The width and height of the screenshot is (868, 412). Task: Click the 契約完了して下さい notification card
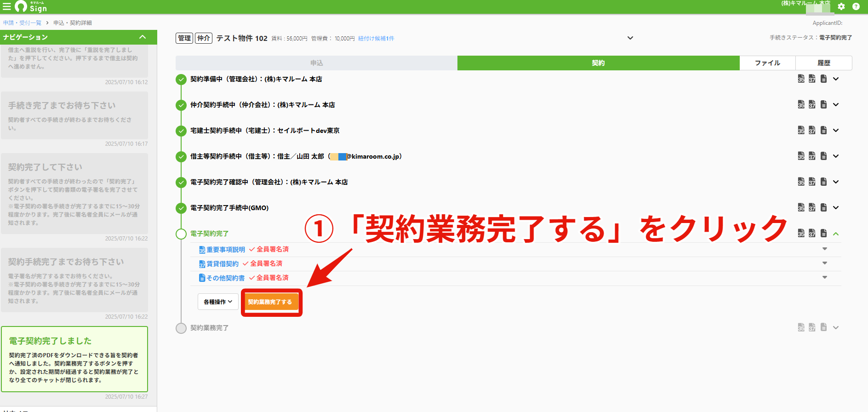coord(74,194)
